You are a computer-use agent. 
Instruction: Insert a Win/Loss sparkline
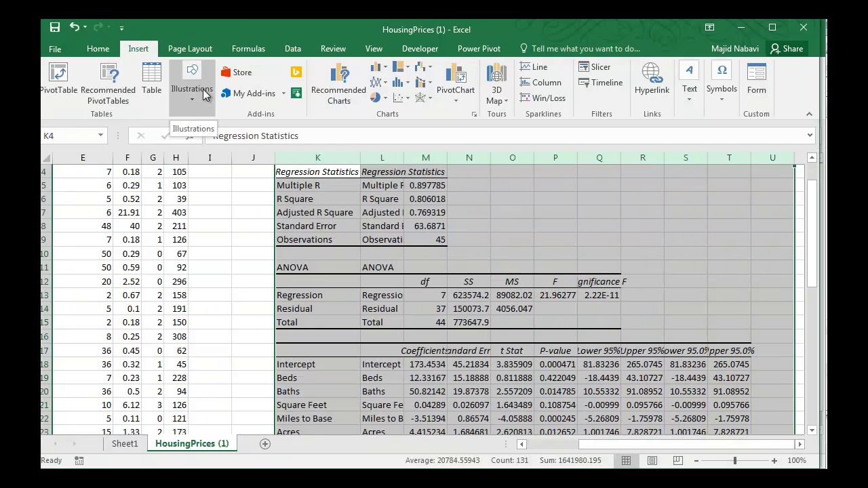[542, 98]
